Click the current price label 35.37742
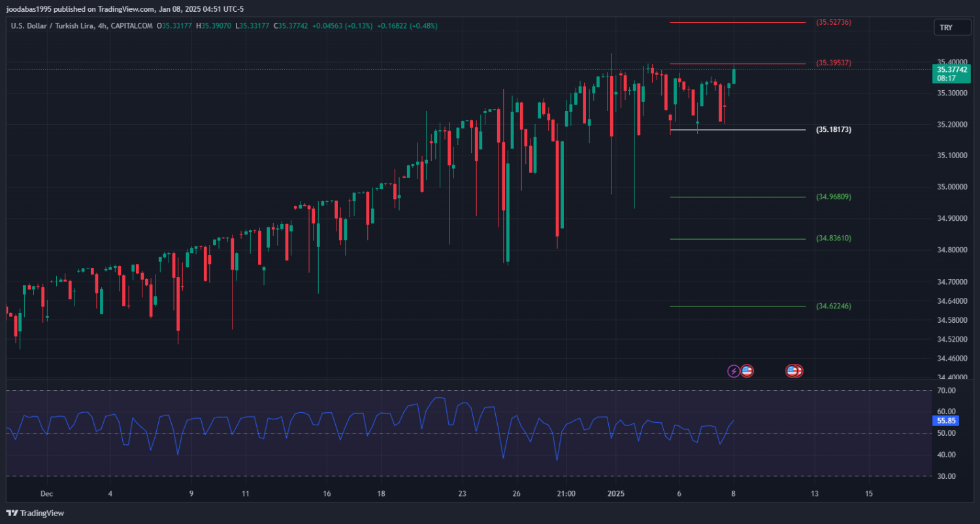 pyautogui.click(x=952, y=69)
